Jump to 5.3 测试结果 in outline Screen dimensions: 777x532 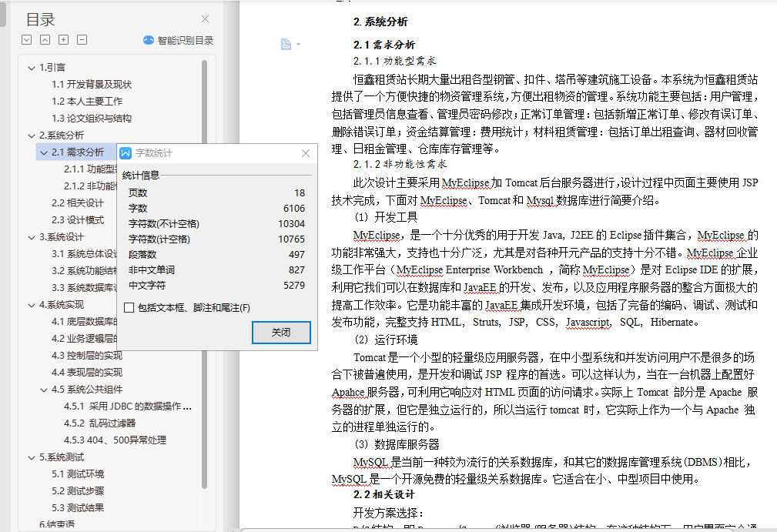(78, 507)
